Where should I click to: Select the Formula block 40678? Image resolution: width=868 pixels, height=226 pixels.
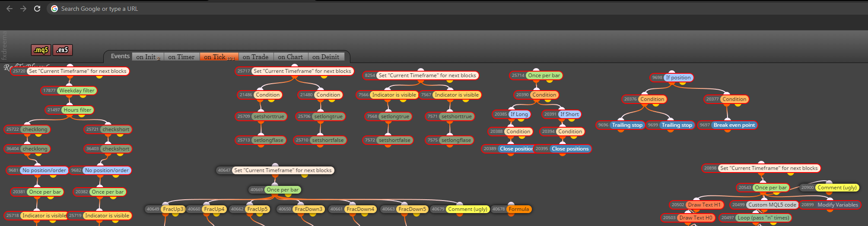(x=511, y=209)
